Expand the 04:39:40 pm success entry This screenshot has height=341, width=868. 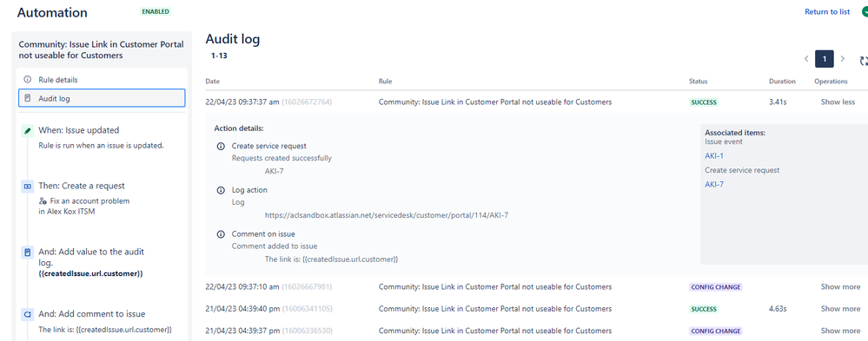[x=840, y=309]
